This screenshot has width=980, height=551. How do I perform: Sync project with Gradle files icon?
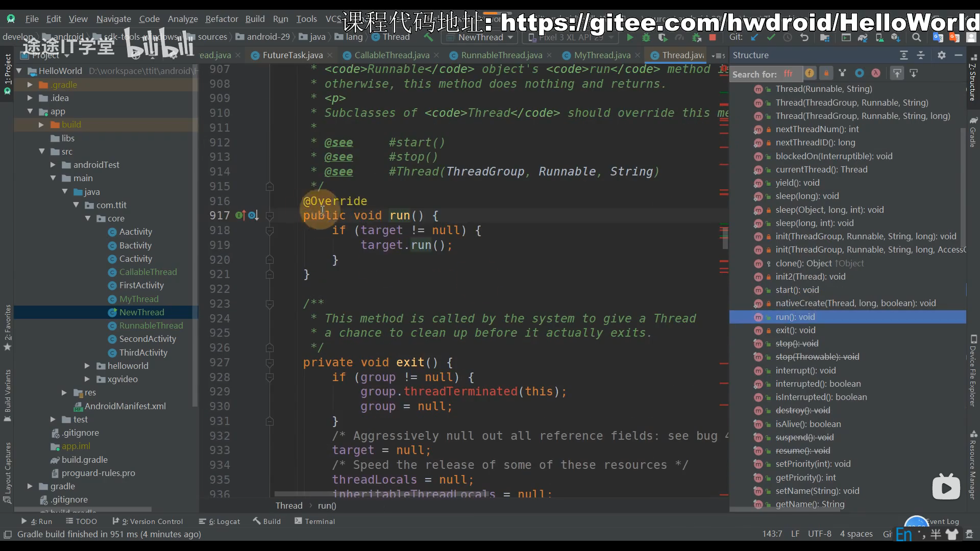[x=863, y=37]
